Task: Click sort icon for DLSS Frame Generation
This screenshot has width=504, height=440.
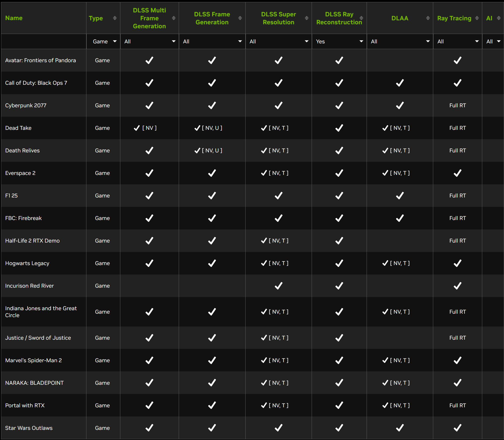Action: tap(240, 18)
